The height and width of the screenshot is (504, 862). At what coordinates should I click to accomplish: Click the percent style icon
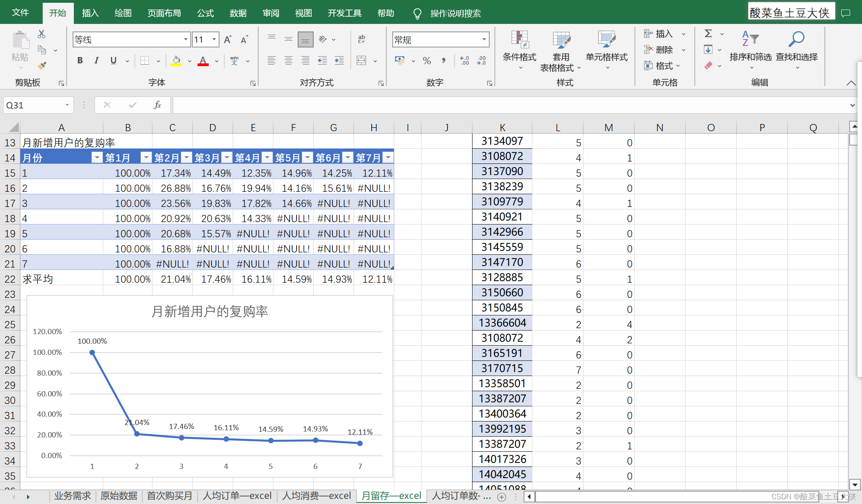click(427, 61)
